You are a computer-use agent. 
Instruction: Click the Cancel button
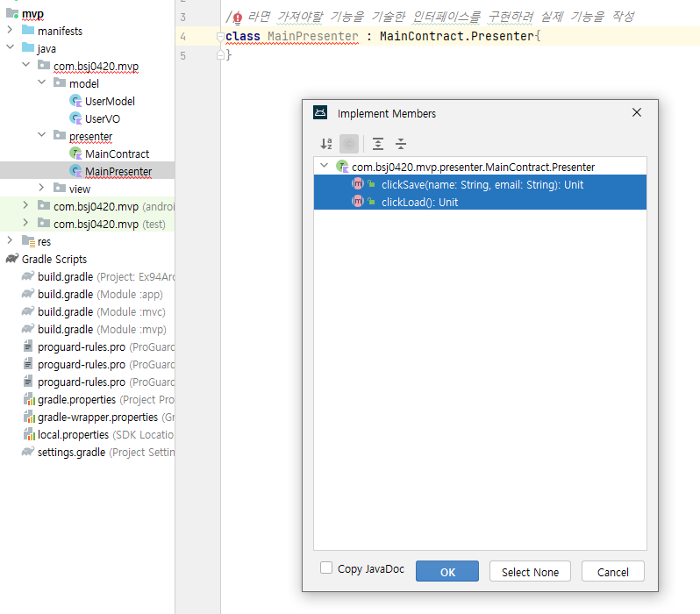point(613,572)
